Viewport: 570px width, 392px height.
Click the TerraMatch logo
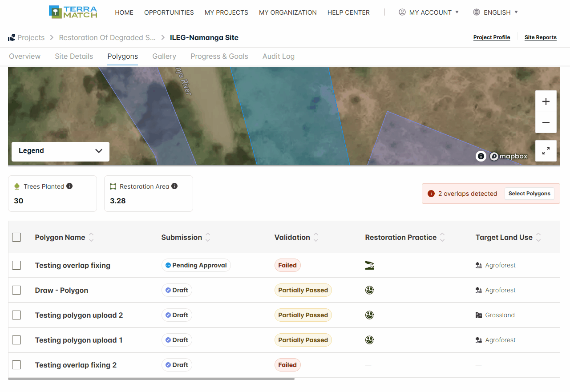tap(73, 12)
